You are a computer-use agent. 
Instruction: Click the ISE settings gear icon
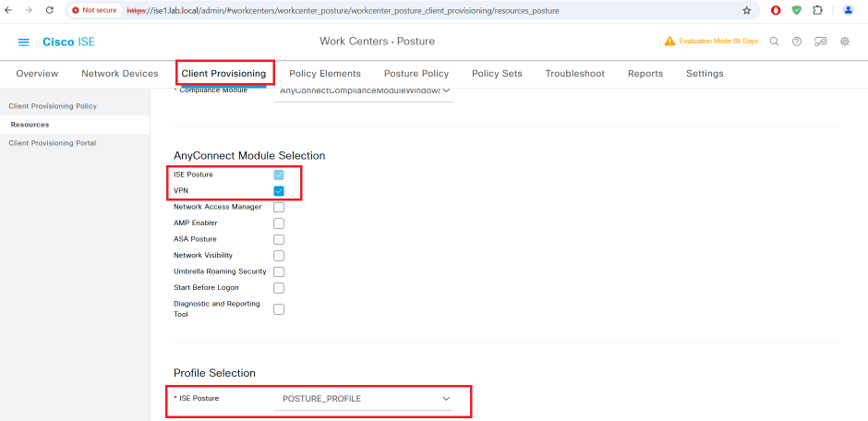tap(845, 42)
